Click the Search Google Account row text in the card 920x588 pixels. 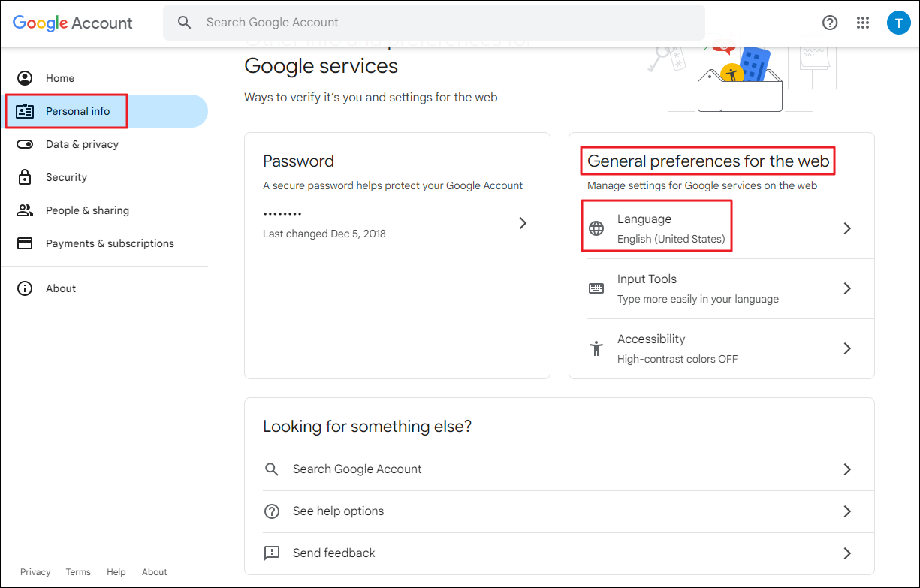point(357,469)
